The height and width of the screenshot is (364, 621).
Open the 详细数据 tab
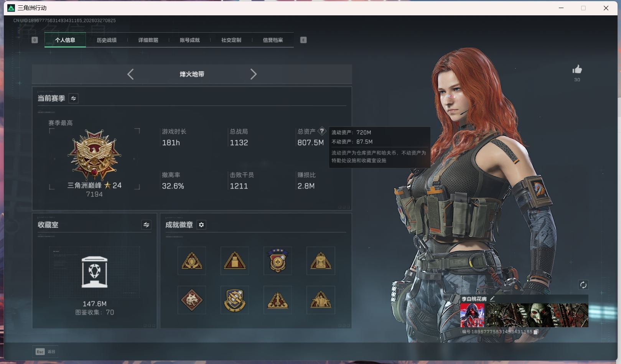[x=148, y=40]
